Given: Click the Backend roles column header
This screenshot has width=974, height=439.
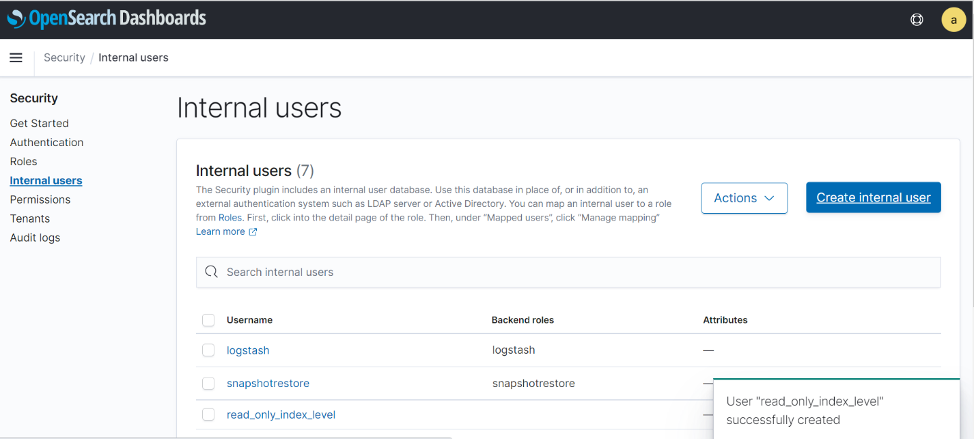Looking at the screenshot, I should pos(522,320).
